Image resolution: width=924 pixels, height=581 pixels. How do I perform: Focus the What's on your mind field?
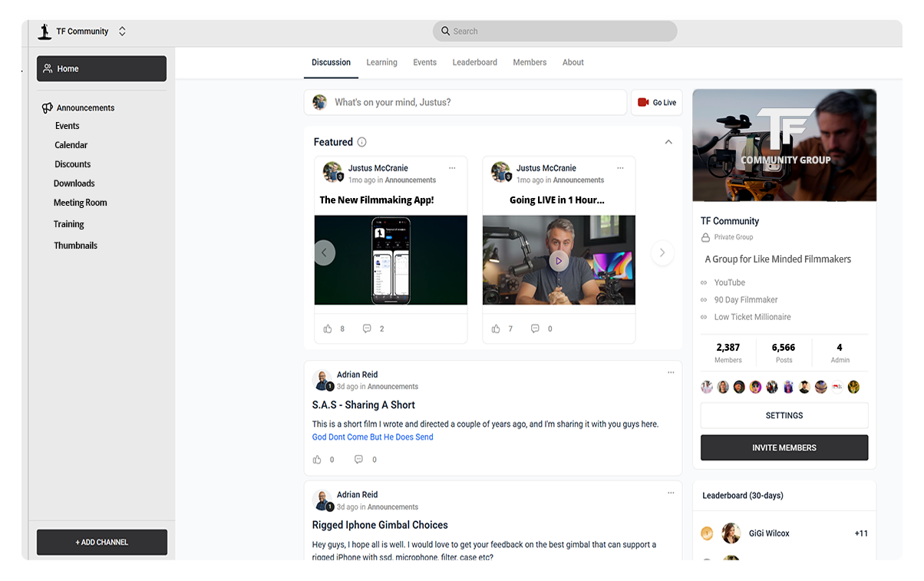pos(476,102)
